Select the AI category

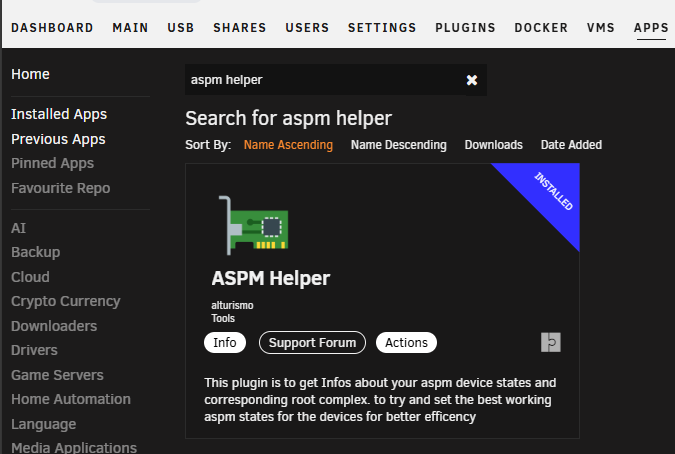tap(19, 228)
